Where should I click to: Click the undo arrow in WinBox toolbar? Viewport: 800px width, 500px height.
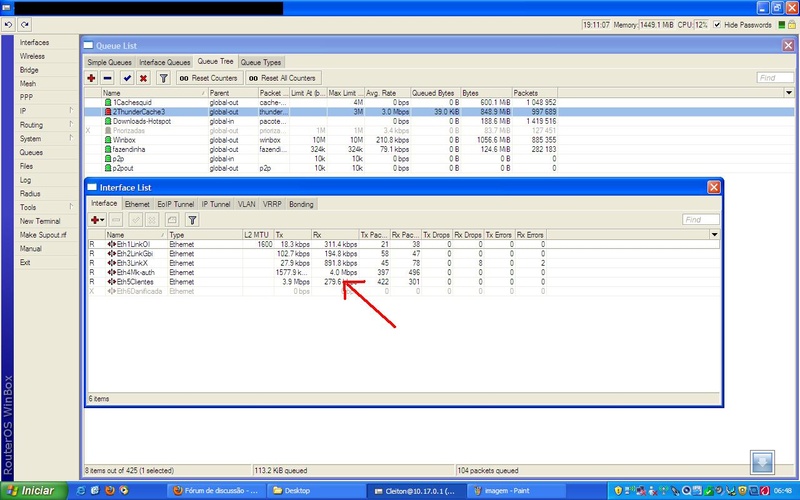click(x=9, y=23)
